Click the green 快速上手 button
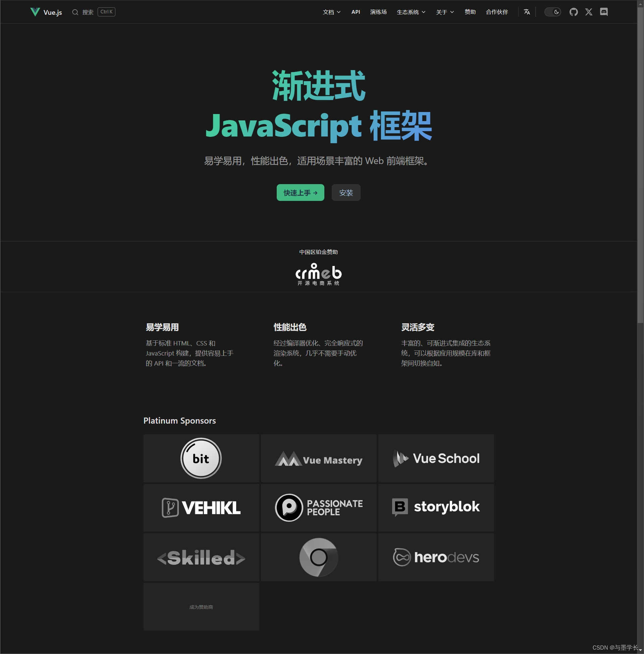Viewport: 644px width, 654px height. click(x=300, y=193)
